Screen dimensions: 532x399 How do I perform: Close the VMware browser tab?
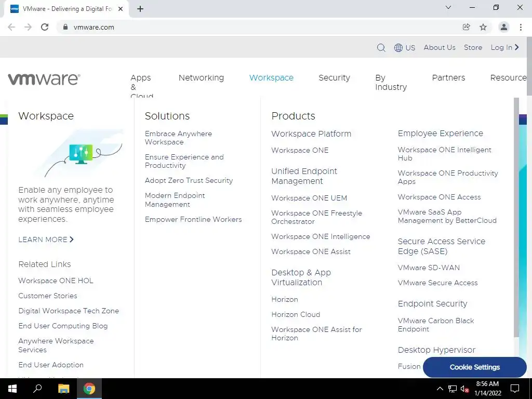click(x=121, y=9)
